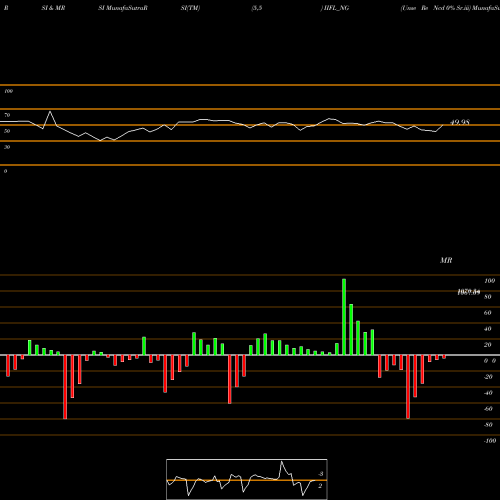This screenshot has width=500, height=500.
Task: Click the 'SI & MR' header text
Action: [x=53, y=8]
